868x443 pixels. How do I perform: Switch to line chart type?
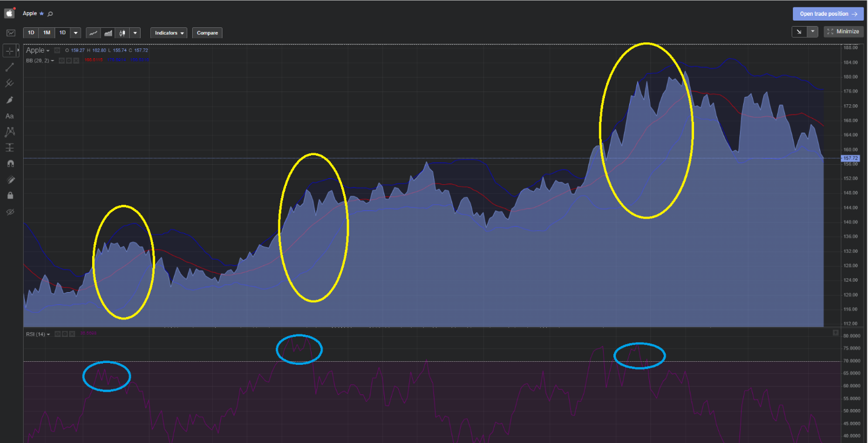pyautogui.click(x=93, y=33)
